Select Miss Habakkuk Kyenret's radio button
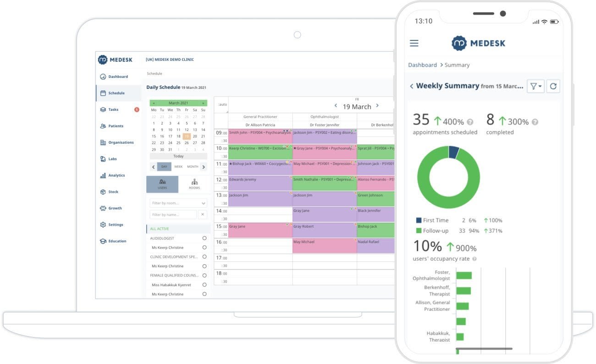This screenshot has width=596, height=364. [x=204, y=285]
